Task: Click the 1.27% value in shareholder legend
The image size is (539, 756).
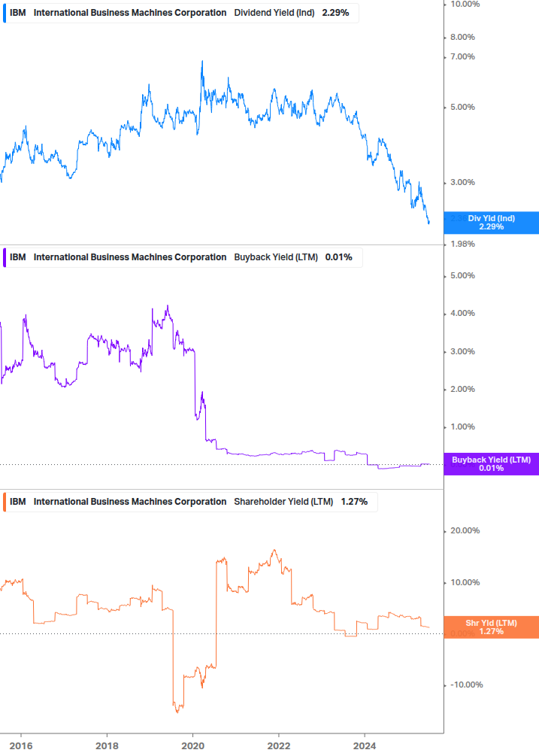Action: click(x=355, y=502)
